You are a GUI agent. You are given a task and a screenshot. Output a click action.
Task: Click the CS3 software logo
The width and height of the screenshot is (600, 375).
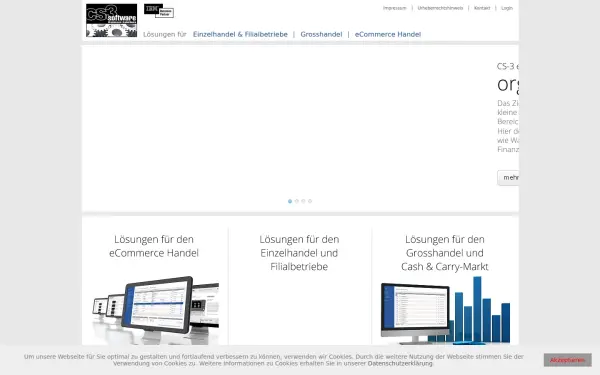coord(111,20)
